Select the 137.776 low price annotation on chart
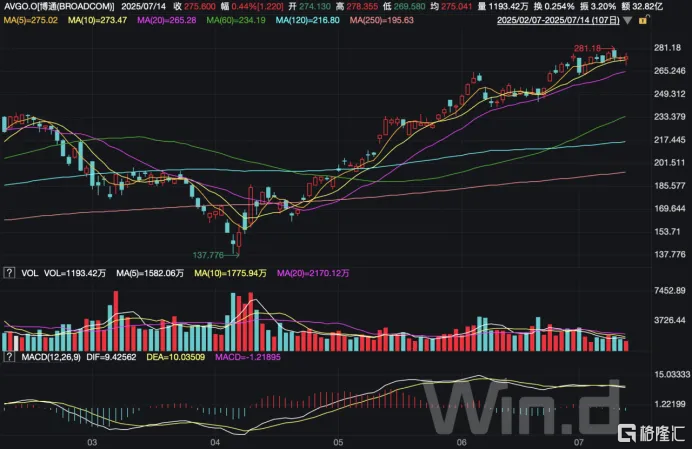Screen dimensions: 692x450 tap(208, 255)
